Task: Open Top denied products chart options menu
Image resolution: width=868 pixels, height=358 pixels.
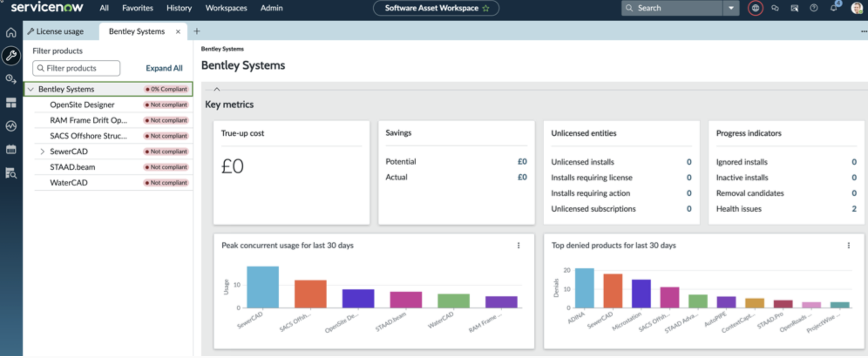Action: click(848, 246)
